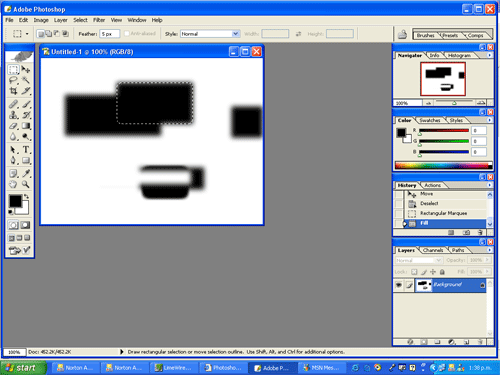
Task: Switch to the Swatches tab
Action: (430, 120)
